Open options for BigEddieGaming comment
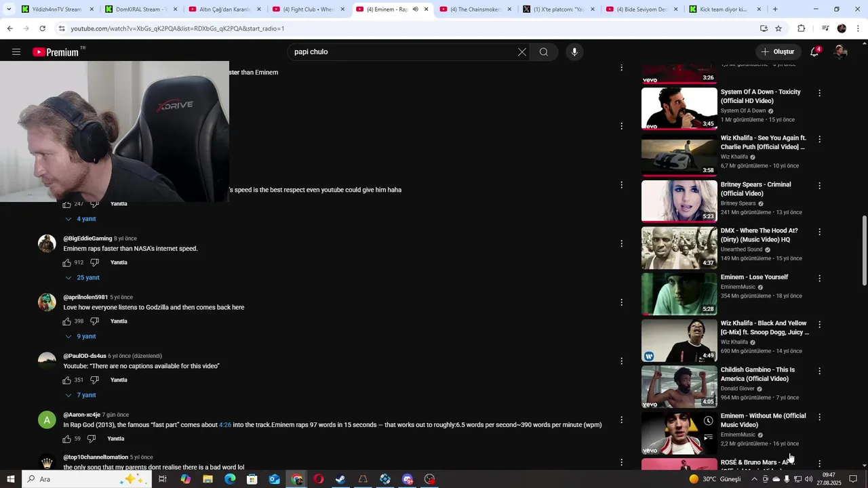This screenshot has height=488, width=868. pyautogui.click(x=621, y=244)
